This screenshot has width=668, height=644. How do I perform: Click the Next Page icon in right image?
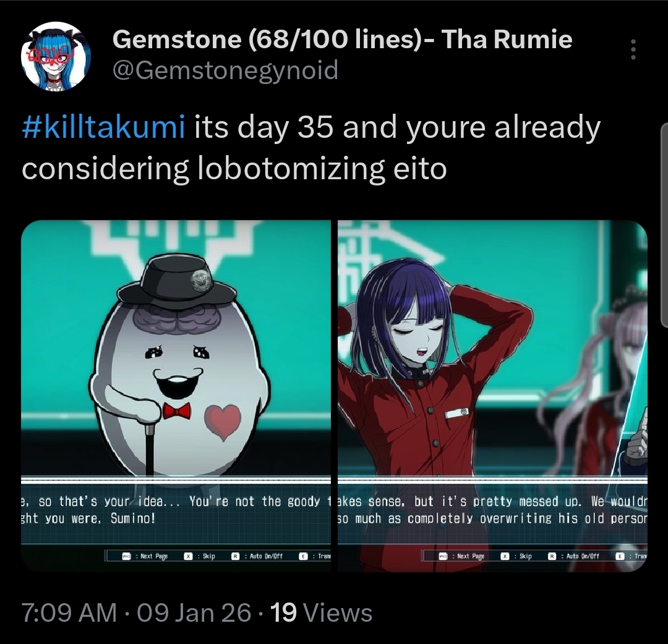pyautogui.click(x=443, y=556)
